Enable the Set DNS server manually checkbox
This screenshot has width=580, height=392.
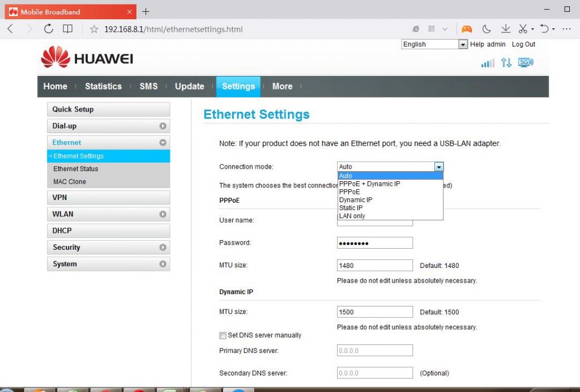click(223, 335)
